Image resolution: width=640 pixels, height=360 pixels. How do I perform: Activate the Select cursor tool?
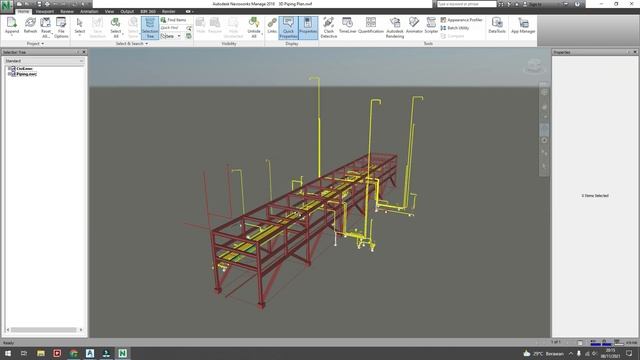click(x=80, y=27)
